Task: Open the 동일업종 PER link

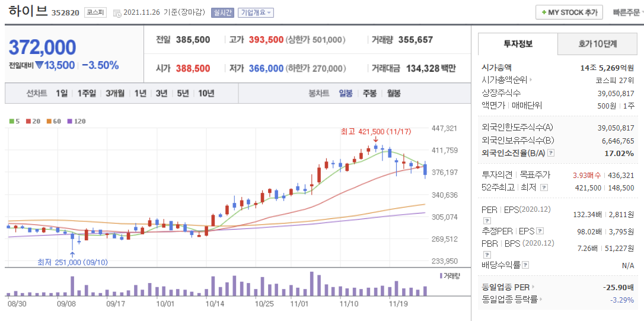Action: (x=506, y=287)
